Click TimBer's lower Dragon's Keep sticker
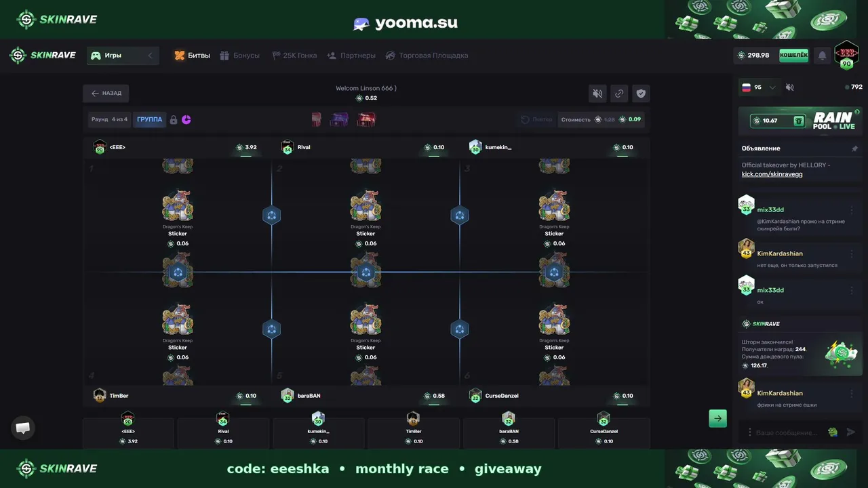This screenshot has height=488, width=868. pyautogui.click(x=178, y=321)
